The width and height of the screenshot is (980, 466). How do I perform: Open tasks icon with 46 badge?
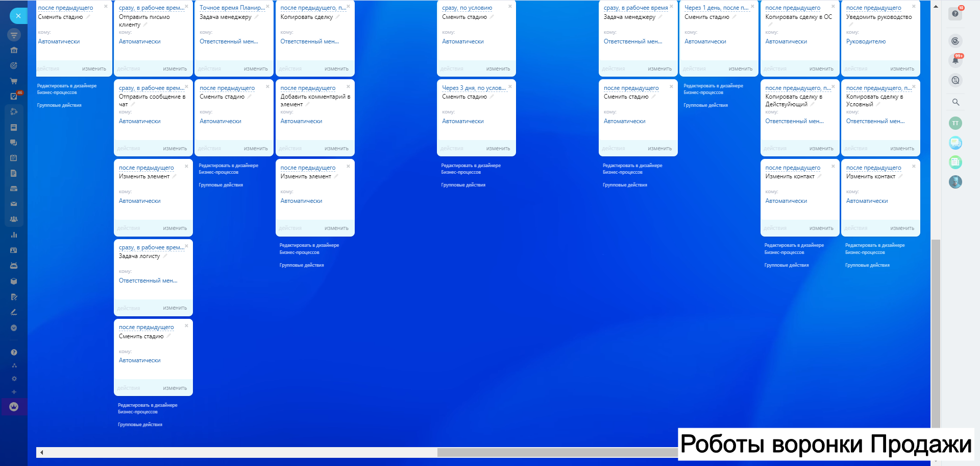pos(14,96)
